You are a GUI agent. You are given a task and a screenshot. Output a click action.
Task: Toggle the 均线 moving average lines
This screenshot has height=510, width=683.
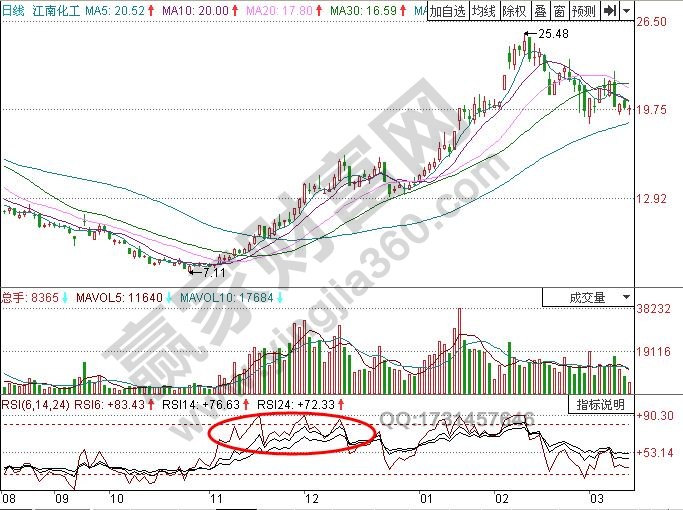pos(484,11)
